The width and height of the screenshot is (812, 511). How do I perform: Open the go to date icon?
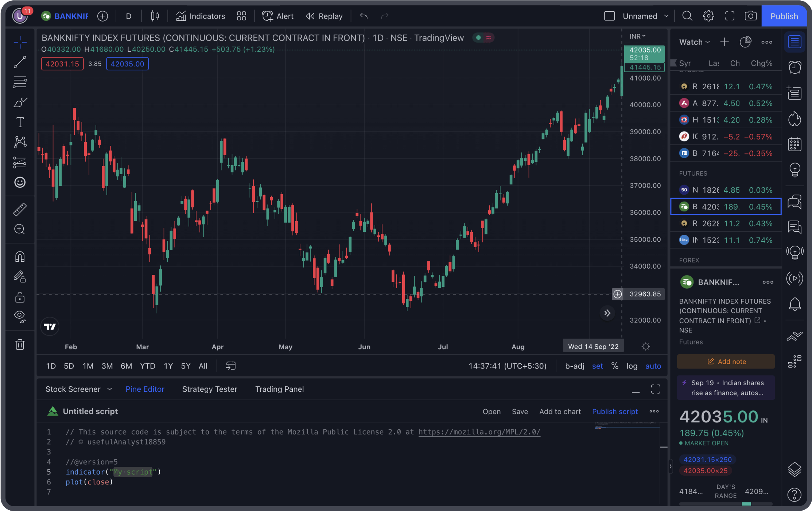pos(231,366)
